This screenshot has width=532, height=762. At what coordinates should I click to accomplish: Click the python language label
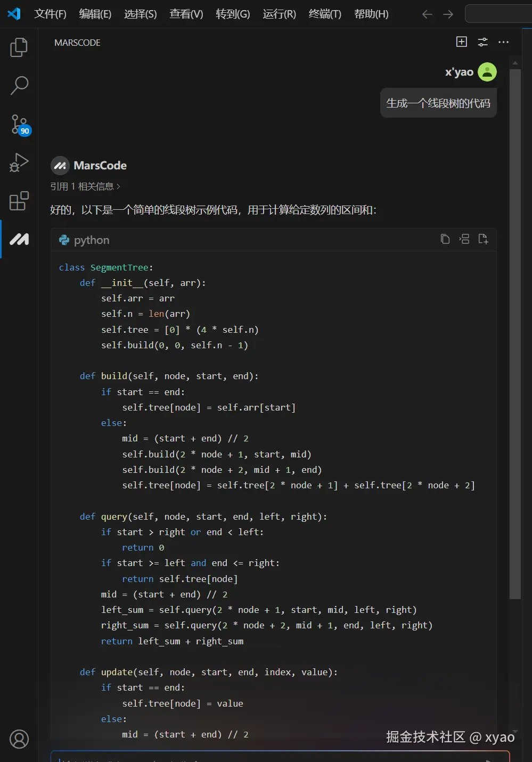(92, 240)
